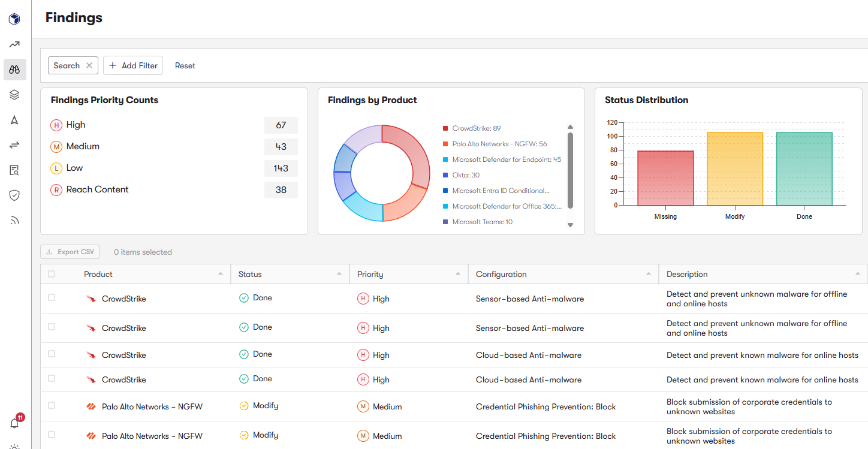868x449 pixels.
Task: Click the Medium priority M icon in counts
Action: click(56, 146)
